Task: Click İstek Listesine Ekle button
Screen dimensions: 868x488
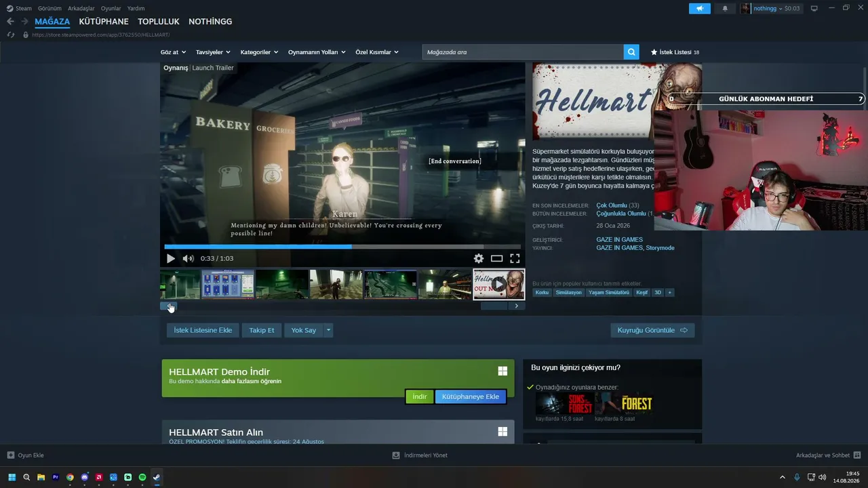Action: point(203,330)
